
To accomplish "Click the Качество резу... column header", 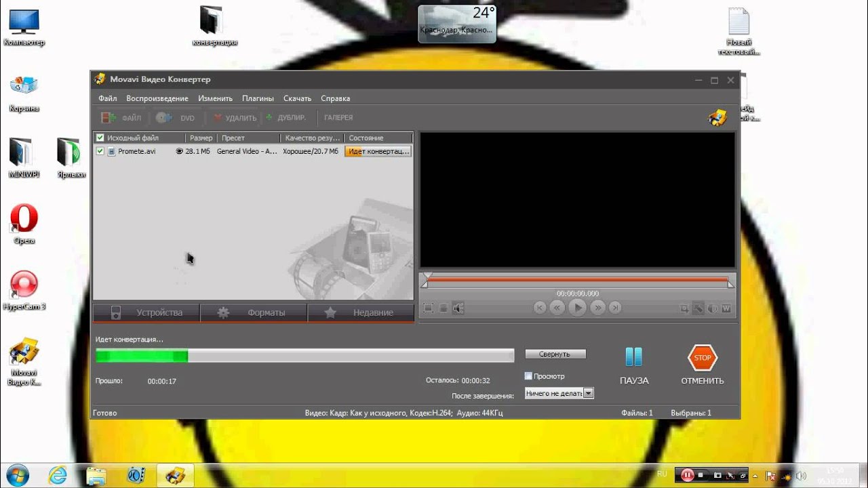I will click(313, 138).
